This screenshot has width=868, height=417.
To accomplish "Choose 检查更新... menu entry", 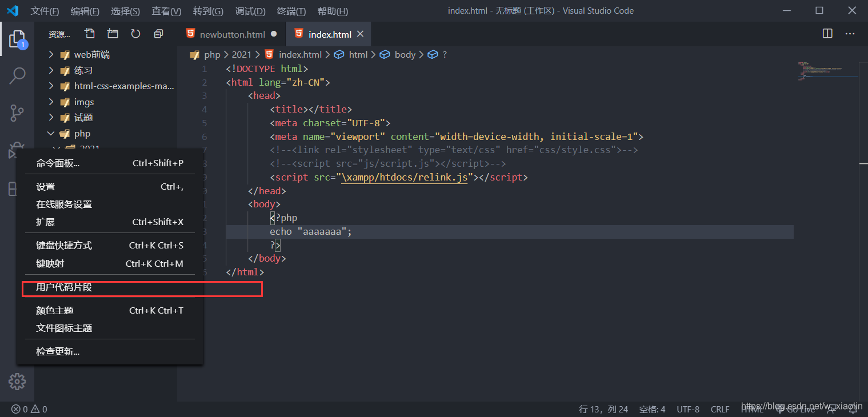I will coord(110,352).
